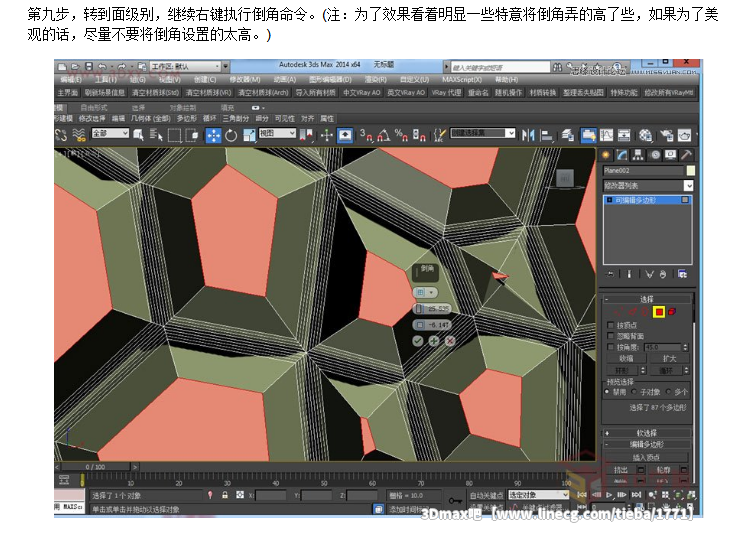The image size is (733, 533).
Task: Select the 禁用 preview radio button
Action: [x=607, y=392]
